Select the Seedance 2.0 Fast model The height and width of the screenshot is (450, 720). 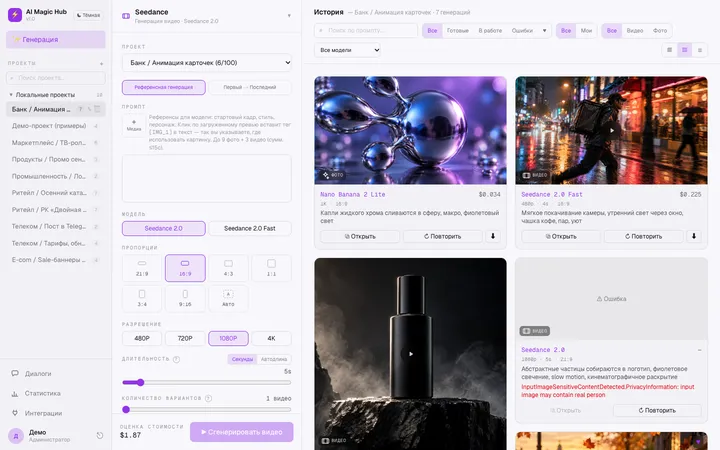tap(250, 228)
